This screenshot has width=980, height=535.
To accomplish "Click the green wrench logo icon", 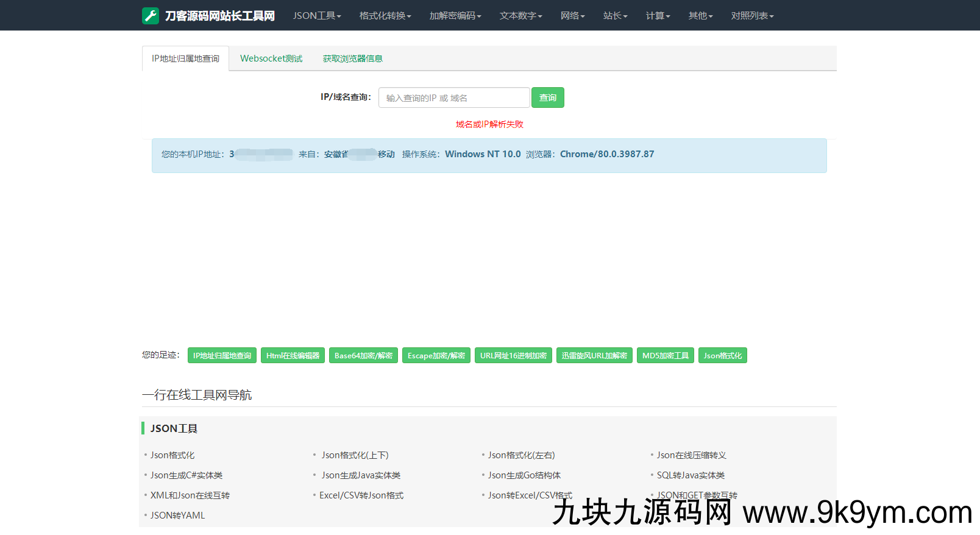I will click(x=150, y=16).
